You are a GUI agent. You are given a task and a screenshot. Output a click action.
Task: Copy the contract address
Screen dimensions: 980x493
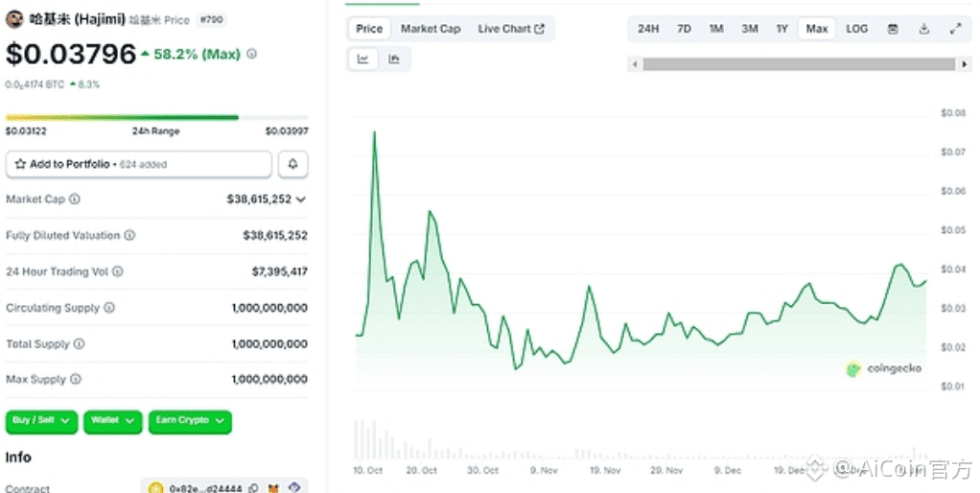253,488
